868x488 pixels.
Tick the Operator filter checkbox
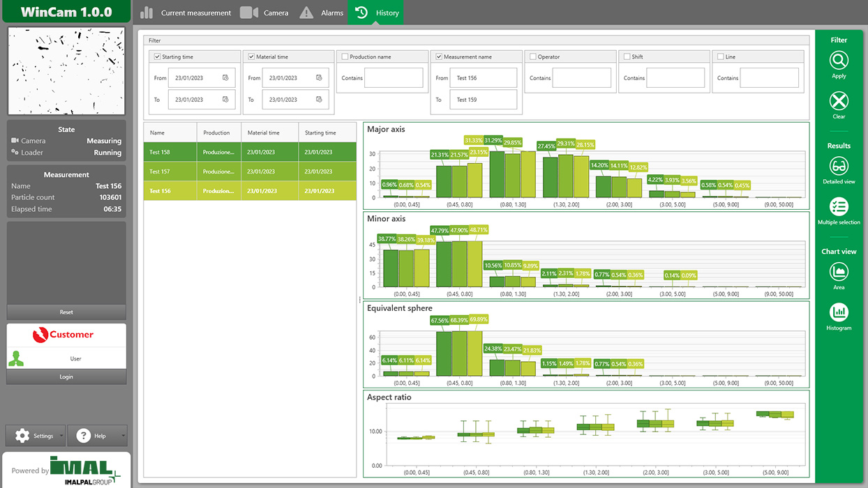533,56
